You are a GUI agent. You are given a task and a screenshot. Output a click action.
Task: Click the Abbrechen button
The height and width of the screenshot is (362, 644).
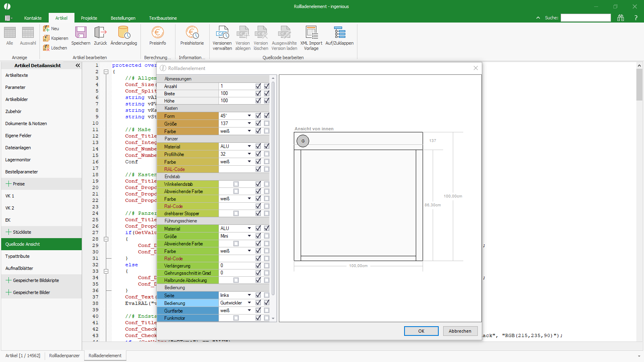pyautogui.click(x=460, y=331)
